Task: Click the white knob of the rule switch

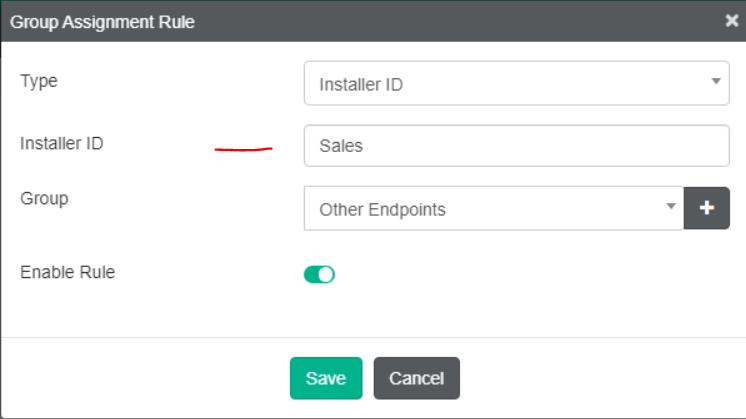Action: (326, 274)
